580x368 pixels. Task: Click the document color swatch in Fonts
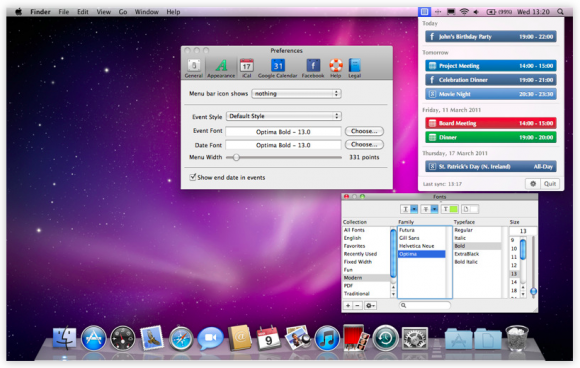click(470, 209)
